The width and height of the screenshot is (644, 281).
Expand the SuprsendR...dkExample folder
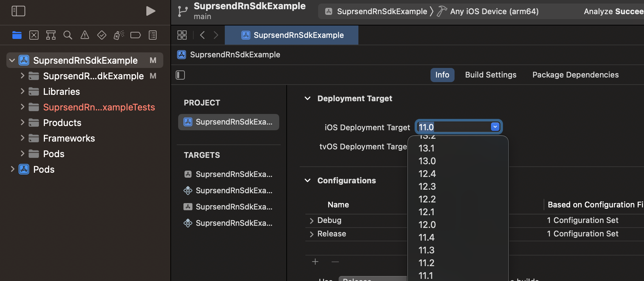(x=22, y=76)
